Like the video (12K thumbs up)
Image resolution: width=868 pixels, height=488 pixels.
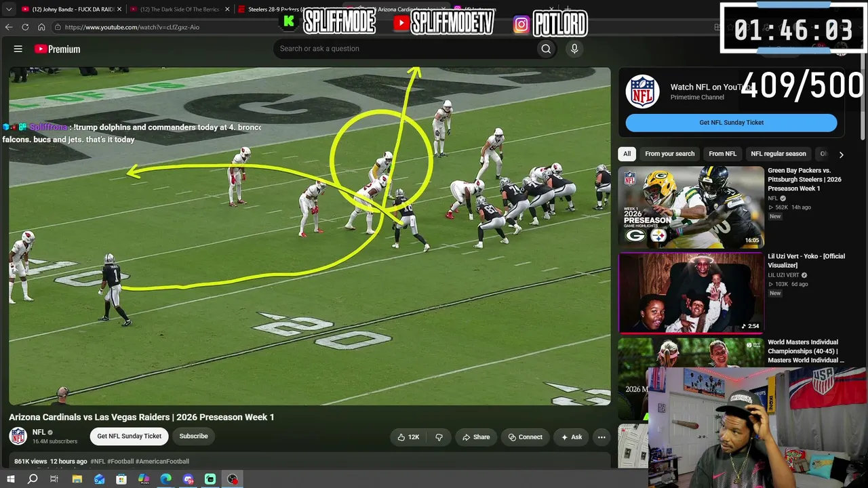point(409,437)
